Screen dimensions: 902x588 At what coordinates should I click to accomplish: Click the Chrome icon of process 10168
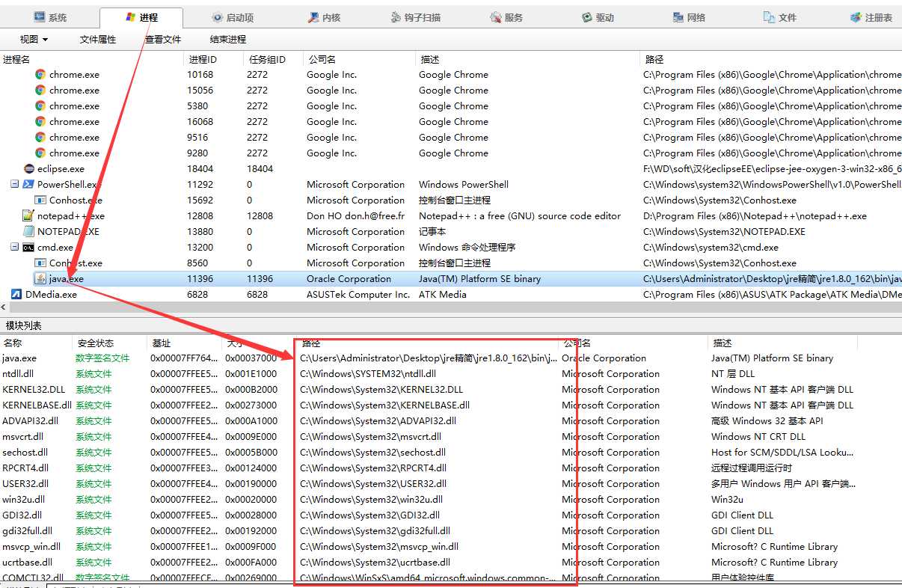40,75
